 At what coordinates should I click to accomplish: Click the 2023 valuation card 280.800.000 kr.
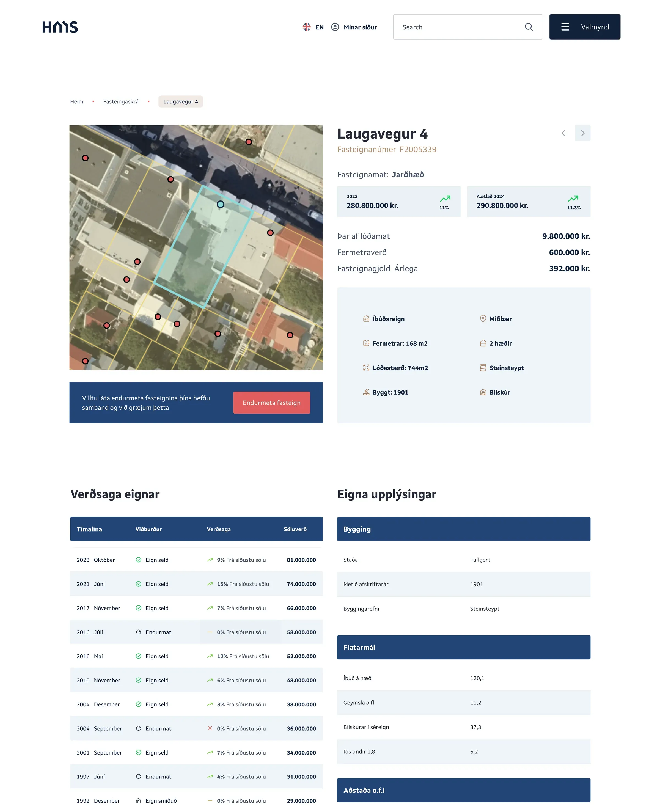(x=398, y=202)
